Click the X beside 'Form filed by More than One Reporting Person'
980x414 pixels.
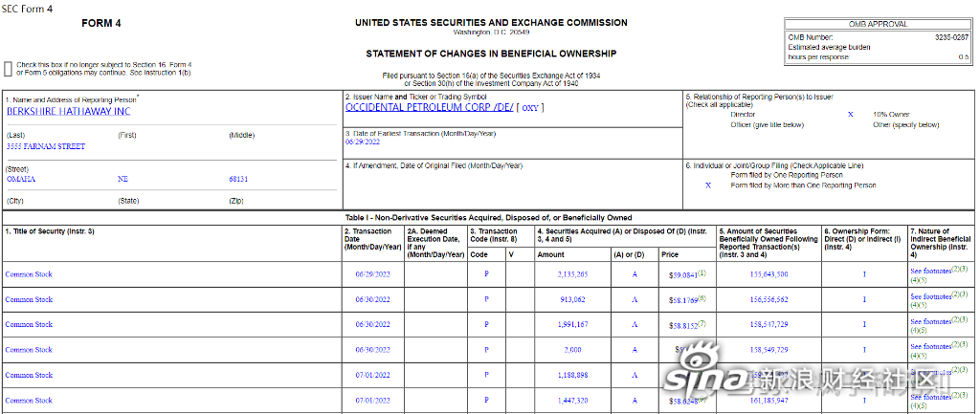(x=708, y=185)
